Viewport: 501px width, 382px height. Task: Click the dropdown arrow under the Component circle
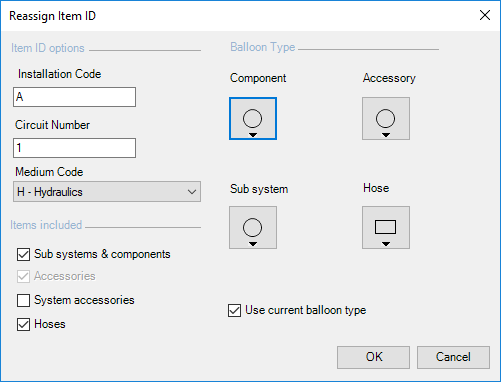click(253, 135)
